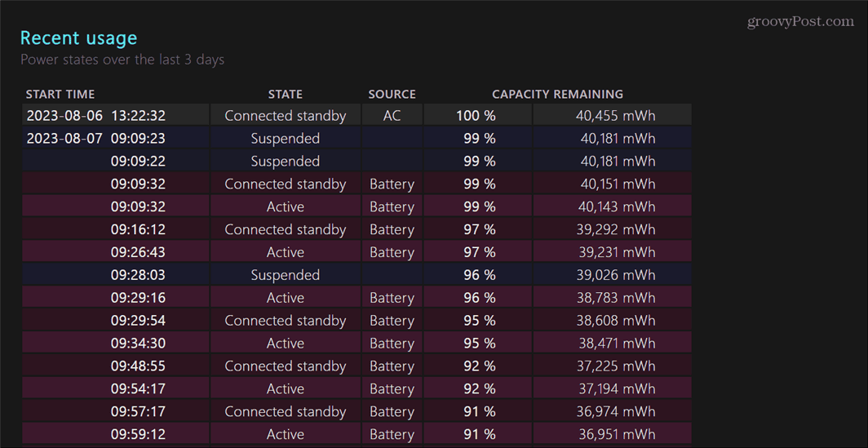Screen dimensions: 868x448
Task: Select the 100 % capacity cell
Action: 478,115
